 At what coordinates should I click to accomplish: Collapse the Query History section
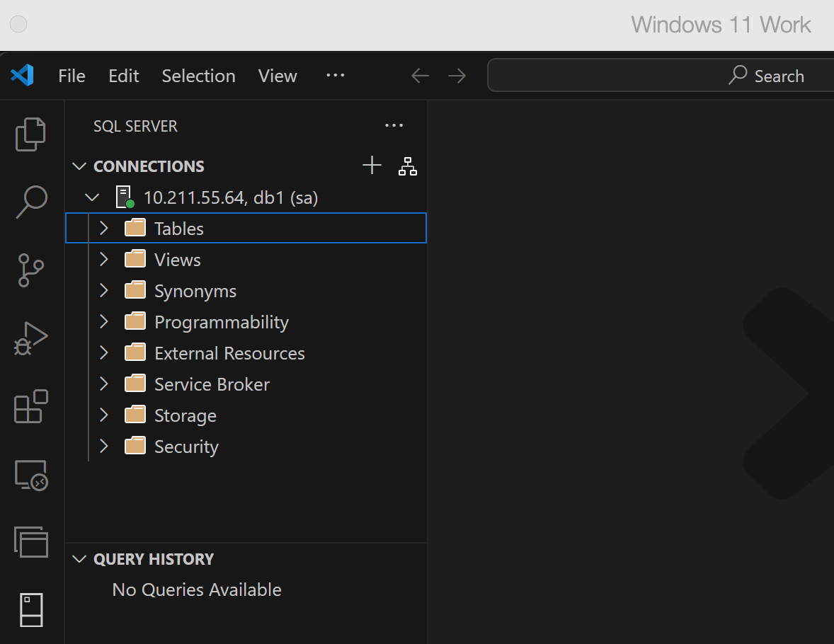(x=79, y=559)
